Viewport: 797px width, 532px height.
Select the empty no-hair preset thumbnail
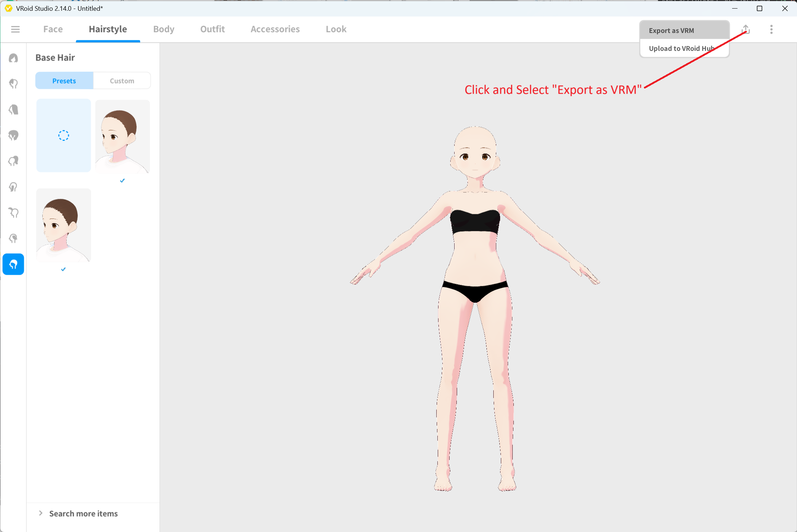coord(63,135)
